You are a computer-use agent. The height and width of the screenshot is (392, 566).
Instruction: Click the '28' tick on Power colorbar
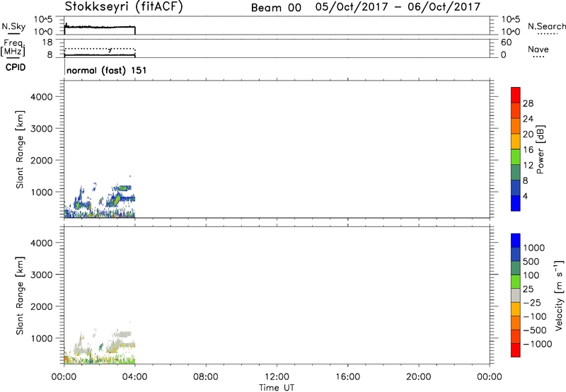point(528,103)
